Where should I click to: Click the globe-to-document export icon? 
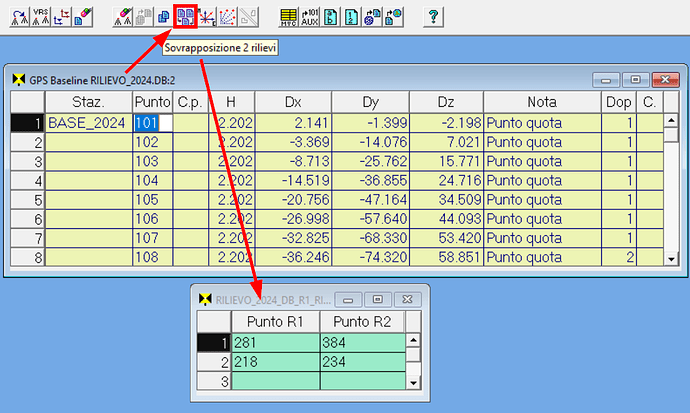(x=372, y=17)
